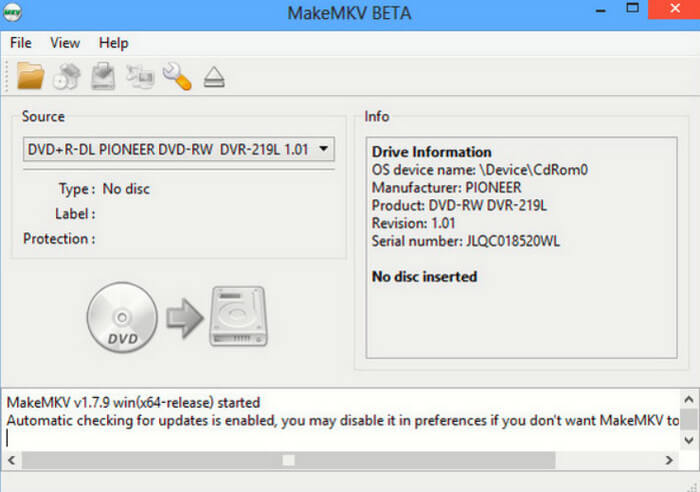The width and height of the screenshot is (700, 492).
Task: Click the 'MakeMKV v1.7.9 win(x64-release) started' log line
Action: 133,403
